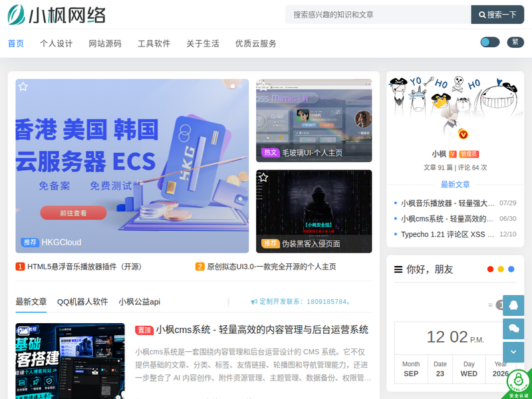Open sidebar article 小枫cms系统 - 轻量高效的
This screenshot has width=532, height=399.
(x=447, y=219)
